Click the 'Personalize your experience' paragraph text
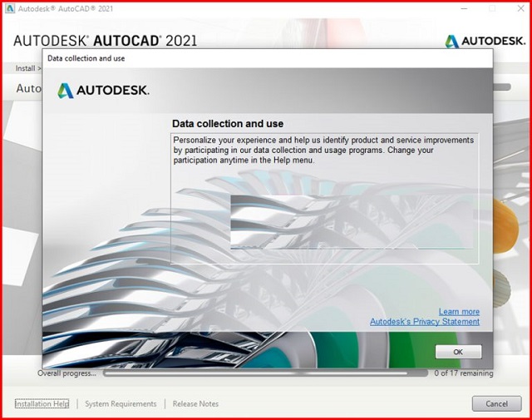The width and height of the screenshot is (532, 420). tap(323, 150)
